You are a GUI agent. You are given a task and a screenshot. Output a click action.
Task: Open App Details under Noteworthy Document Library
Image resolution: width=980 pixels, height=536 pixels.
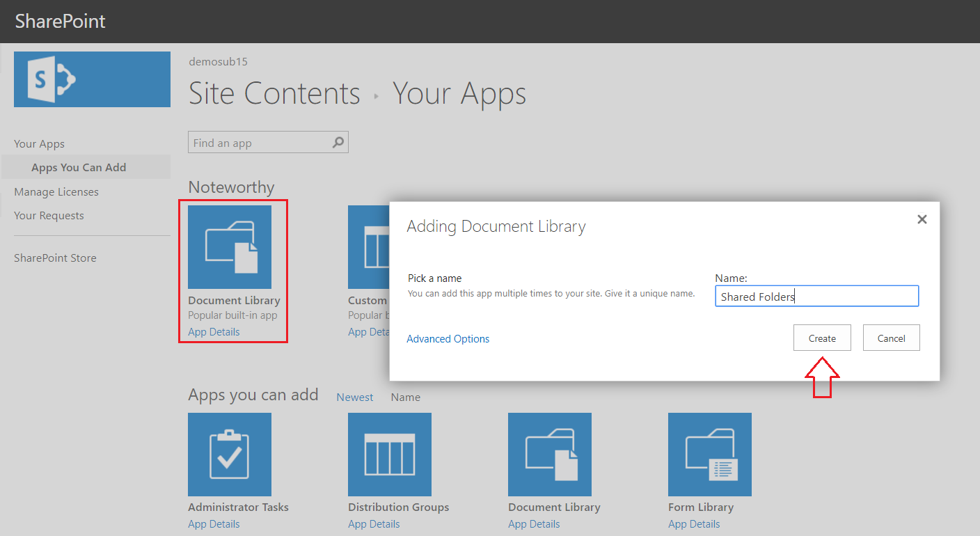click(214, 332)
